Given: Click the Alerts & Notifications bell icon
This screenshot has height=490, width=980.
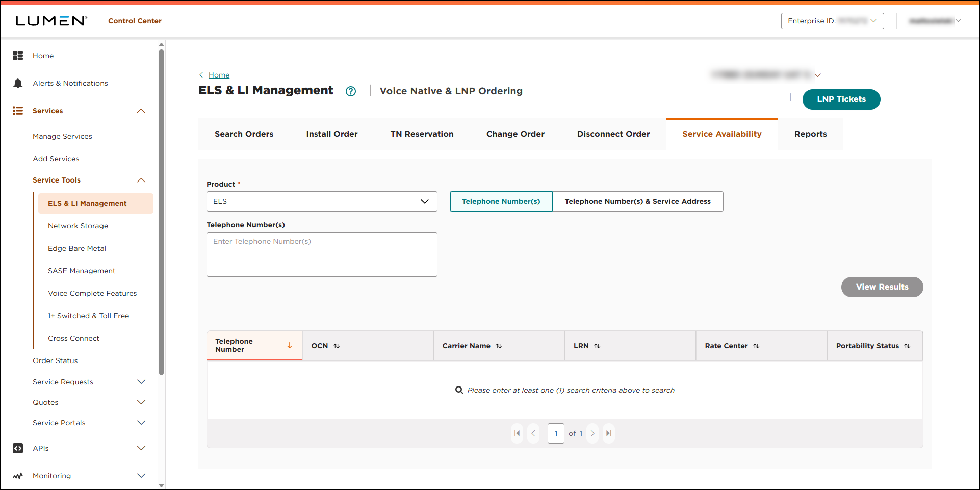Looking at the screenshot, I should 18,83.
